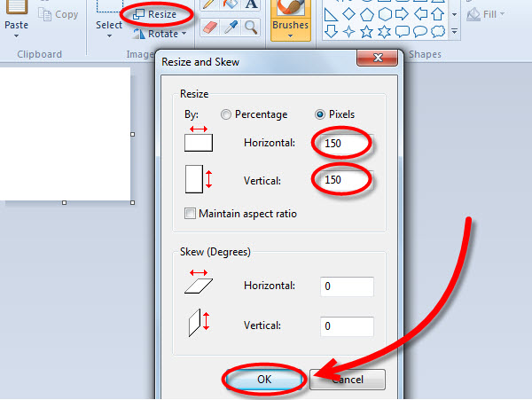Image resolution: width=532 pixels, height=400 pixels.
Task: Expand the Shapes gallery list
Action: click(x=454, y=32)
